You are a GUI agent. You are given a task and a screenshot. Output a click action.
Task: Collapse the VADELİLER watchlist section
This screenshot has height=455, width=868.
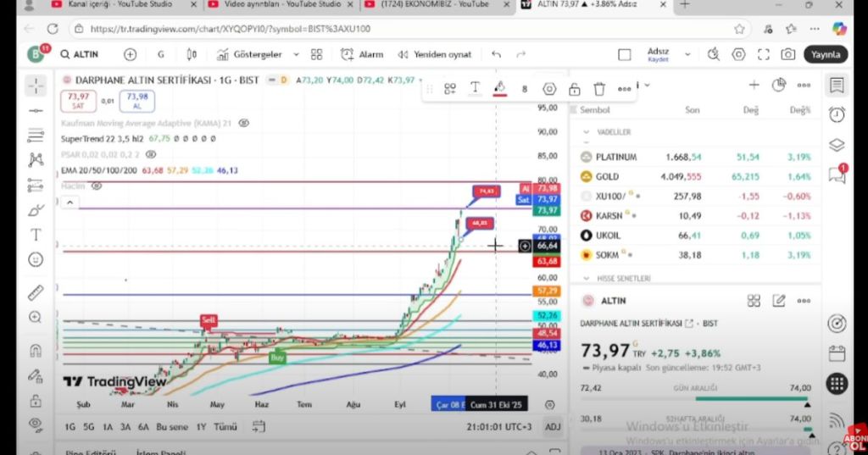click(x=587, y=132)
